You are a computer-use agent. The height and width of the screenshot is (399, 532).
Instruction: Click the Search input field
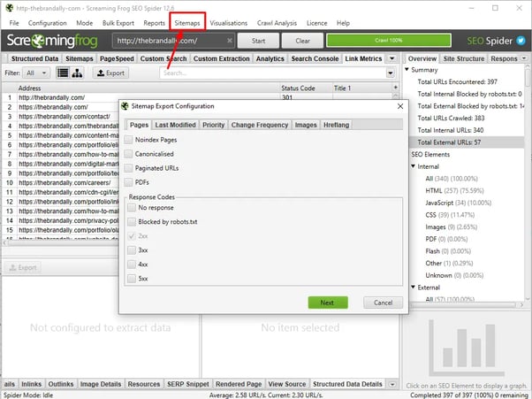pyautogui.click(x=272, y=73)
